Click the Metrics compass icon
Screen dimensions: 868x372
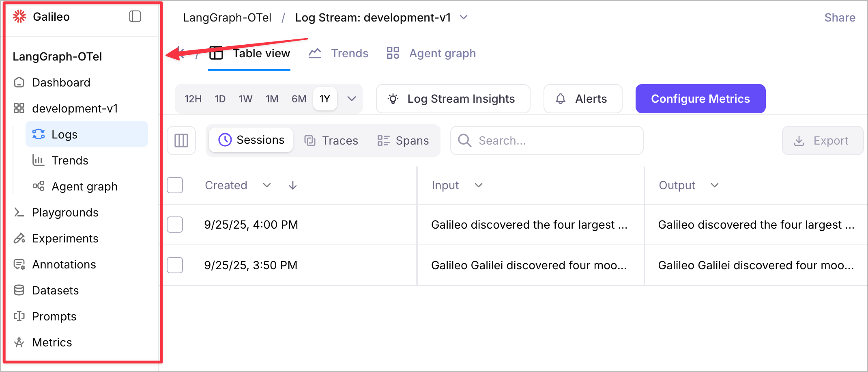19,342
